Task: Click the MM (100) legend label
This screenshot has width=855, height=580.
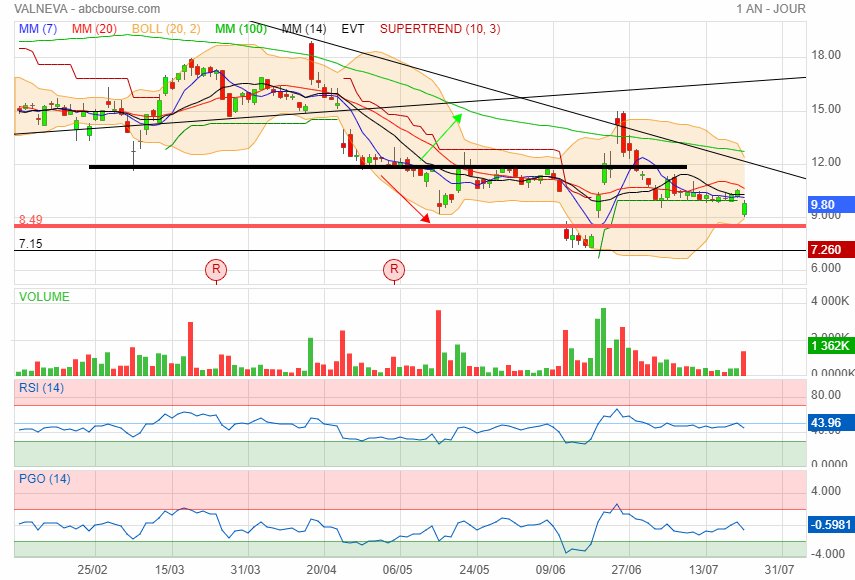Action: point(240,29)
